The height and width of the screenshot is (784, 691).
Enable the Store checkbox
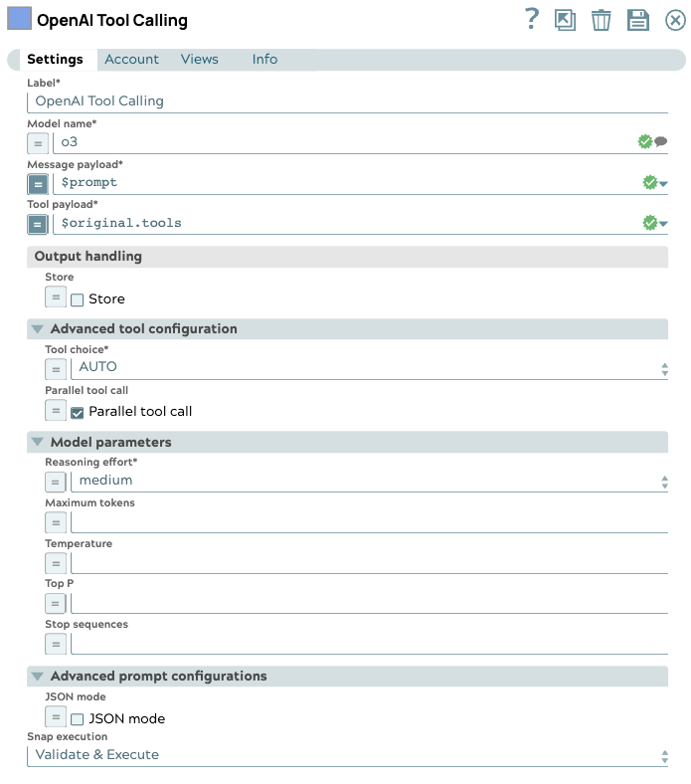[78, 299]
